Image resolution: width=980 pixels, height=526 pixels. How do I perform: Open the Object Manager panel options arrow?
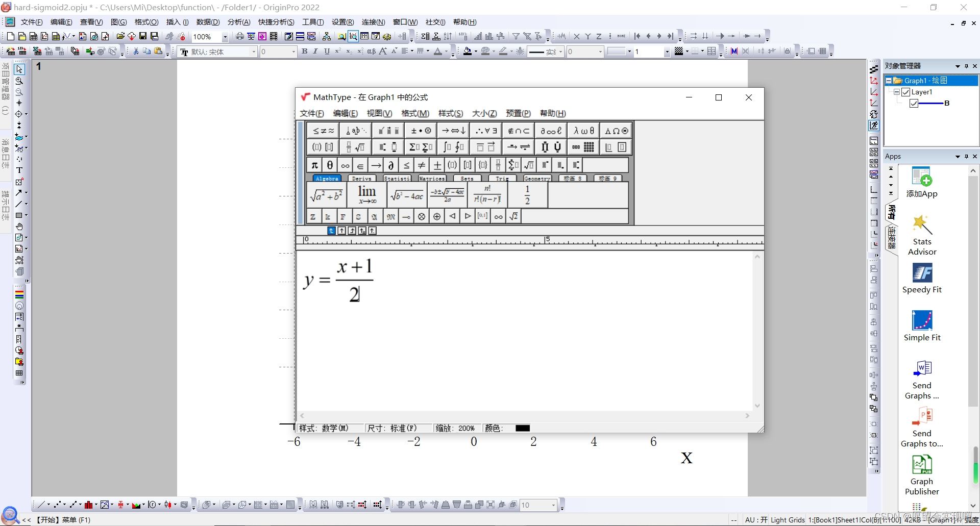pyautogui.click(x=958, y=66)
